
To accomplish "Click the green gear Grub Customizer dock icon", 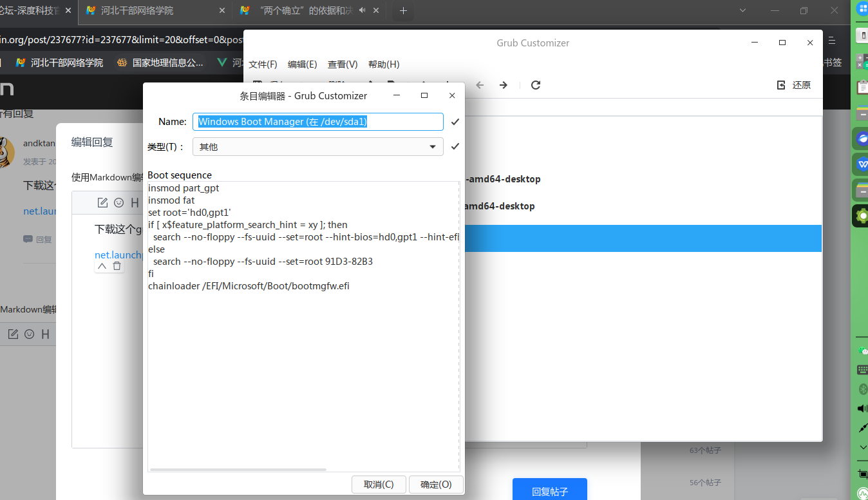I will coord(862,216).
